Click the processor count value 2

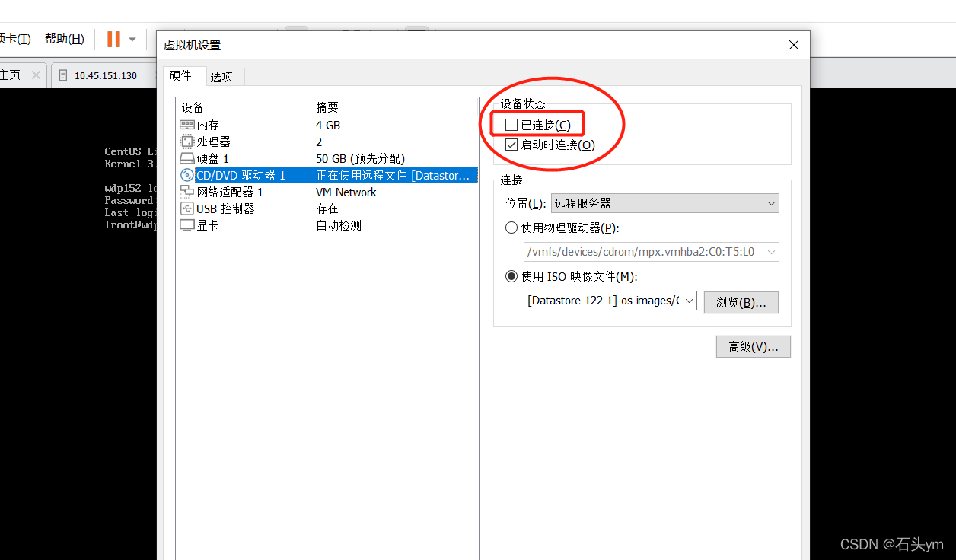click(x=319, y=142)
